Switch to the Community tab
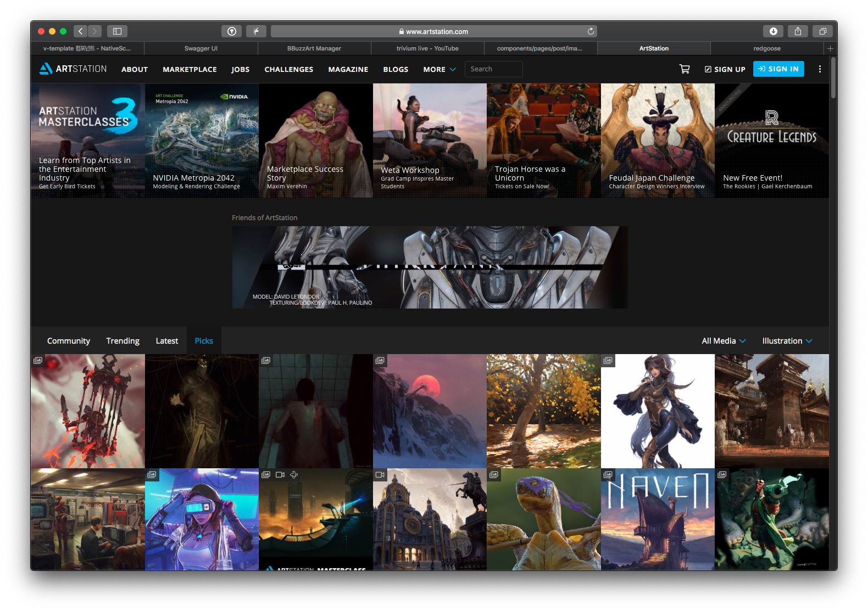The image size is (868, 611). pyautogui.click(x=69, y=341)
